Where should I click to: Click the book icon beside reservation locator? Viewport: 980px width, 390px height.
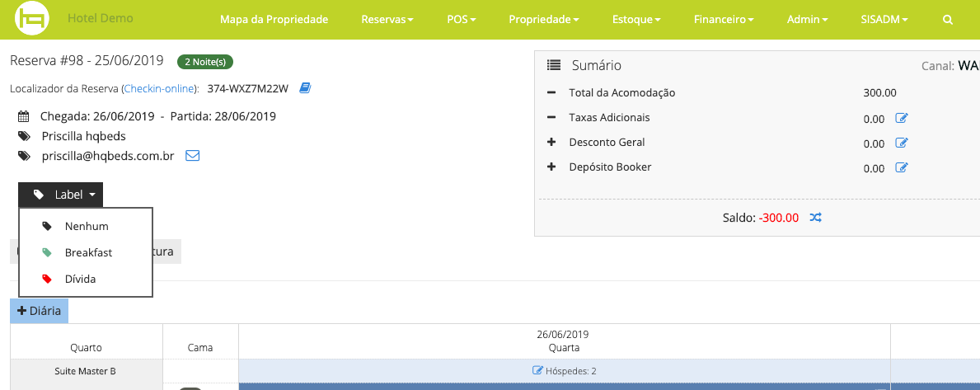pyautogui.click(x=305, y=88)
